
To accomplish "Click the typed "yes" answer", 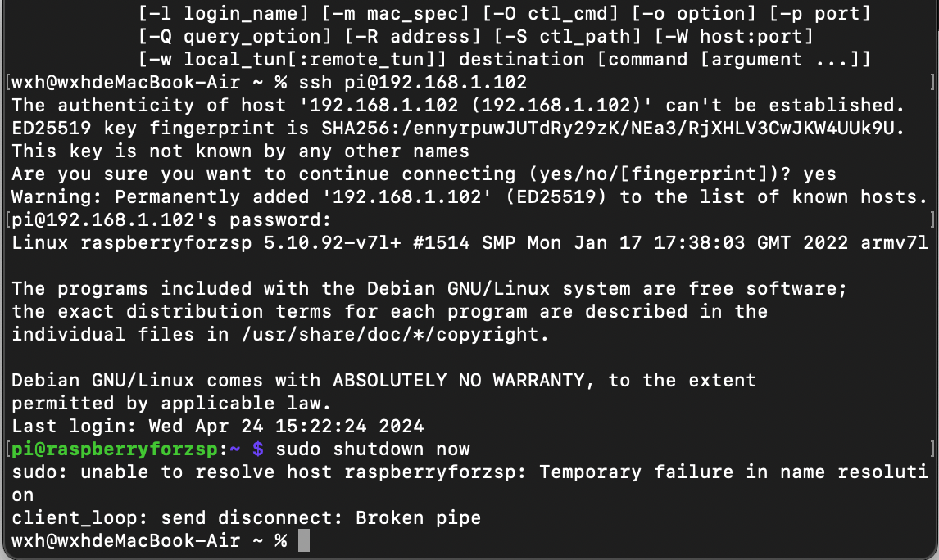I will 819,174.
